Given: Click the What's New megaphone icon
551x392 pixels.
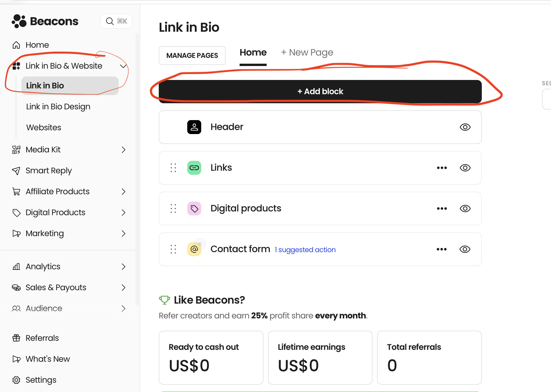Looking at the screenshot, I should coord(16,359).
